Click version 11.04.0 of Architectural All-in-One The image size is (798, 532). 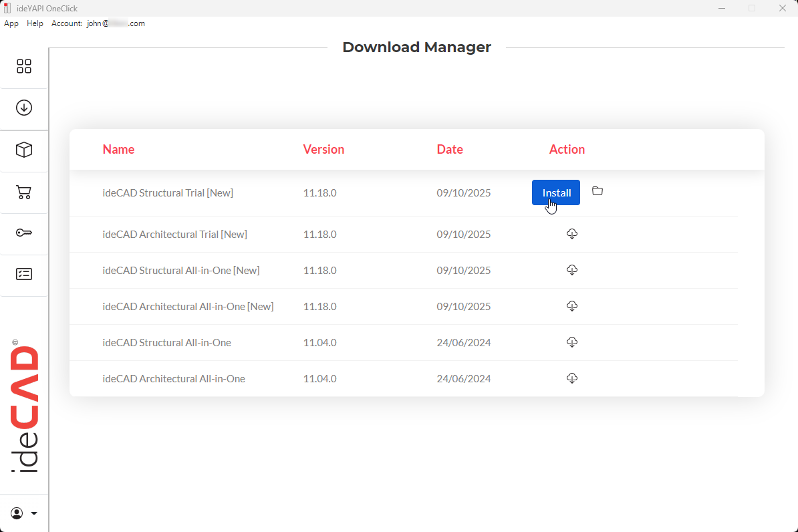click(x=319, y=379)
